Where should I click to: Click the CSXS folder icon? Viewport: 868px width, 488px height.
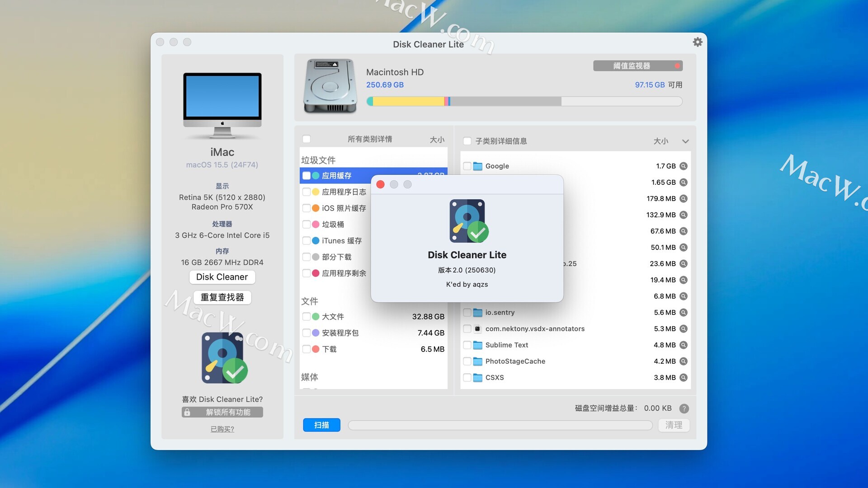coord(477,378)
